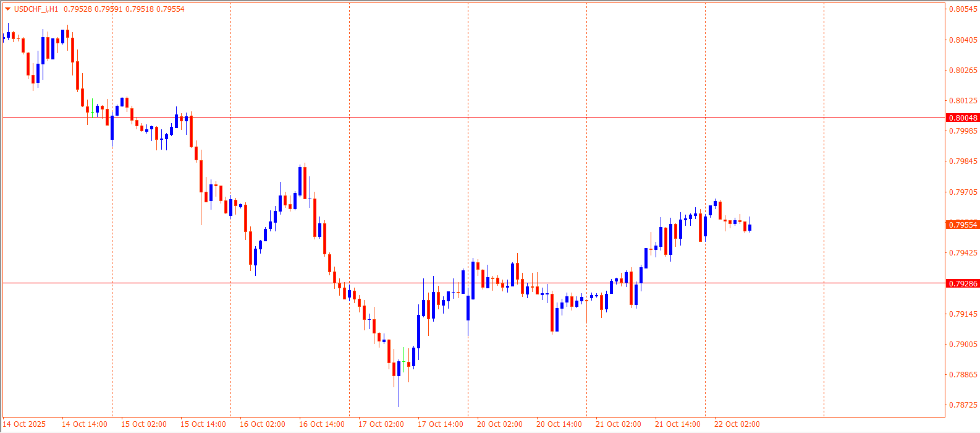Click the 15 Oct 14:00 time label

pos(203,424)
